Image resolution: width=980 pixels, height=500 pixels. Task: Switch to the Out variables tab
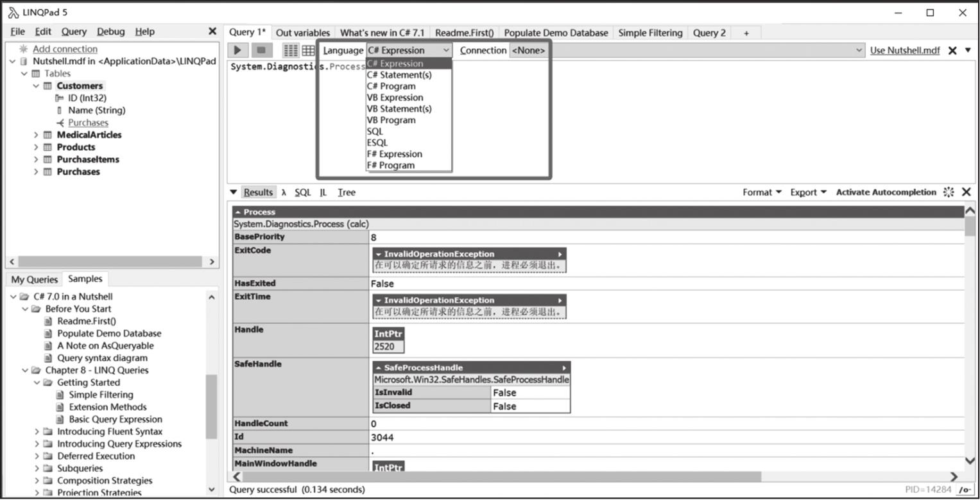303,33
